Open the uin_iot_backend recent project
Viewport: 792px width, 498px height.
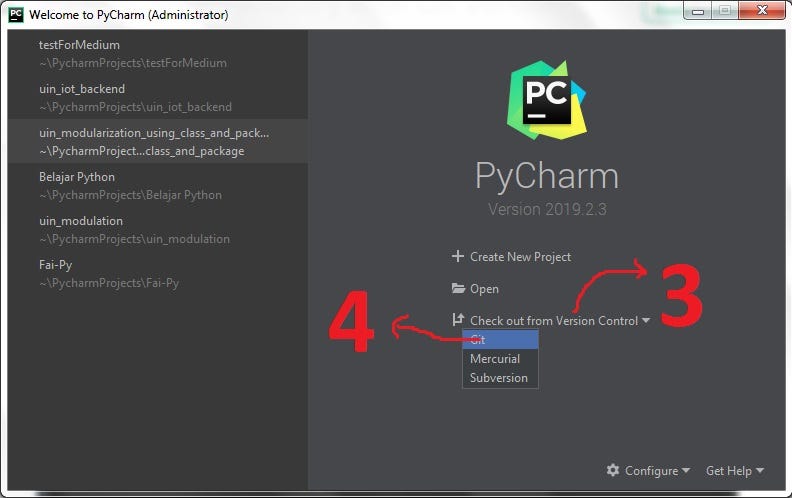point(158,97)
